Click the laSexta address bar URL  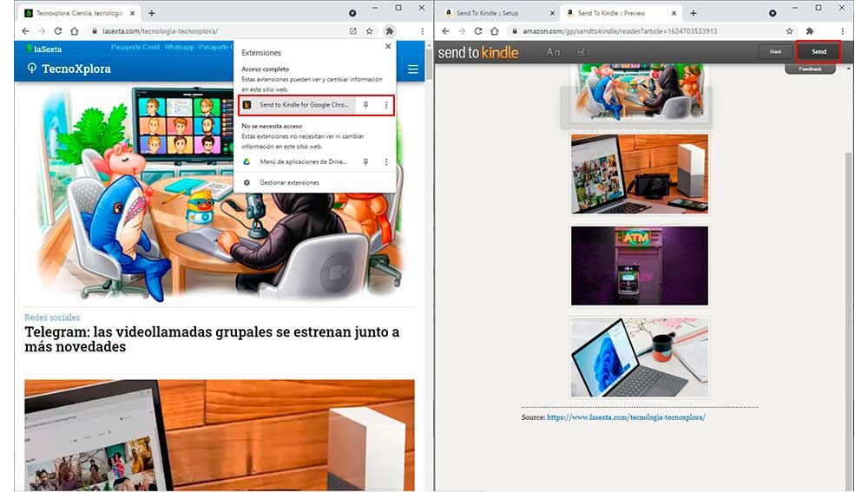pyautogui.click(x=160, y=31)
